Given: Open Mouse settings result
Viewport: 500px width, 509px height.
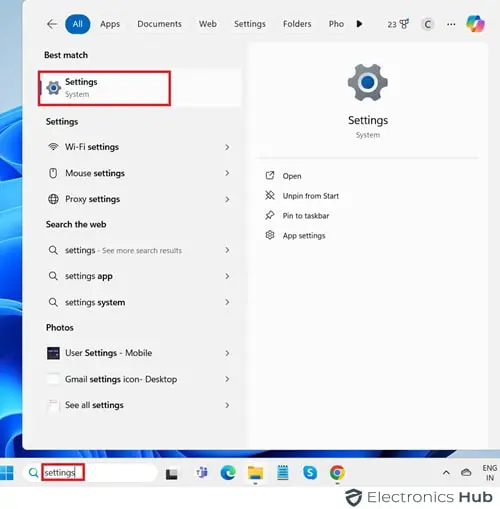Looking at the screenshot, I should [138, 173].
